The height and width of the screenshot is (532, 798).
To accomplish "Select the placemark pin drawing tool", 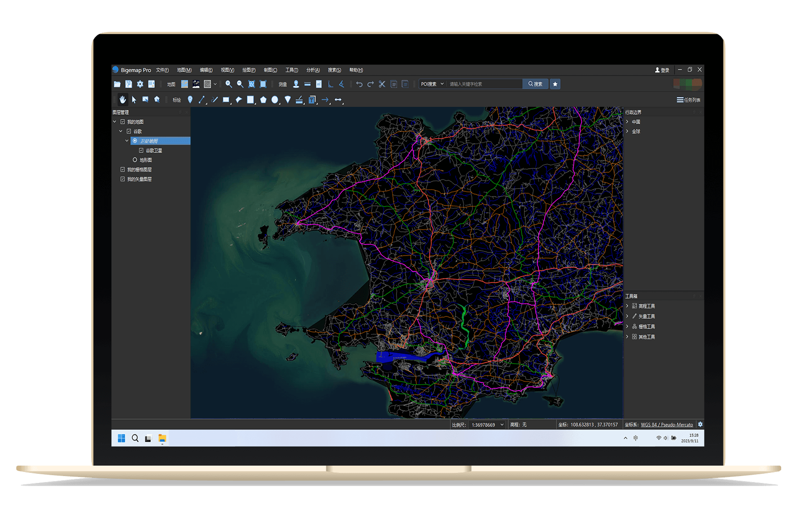I will pos(190,100).
